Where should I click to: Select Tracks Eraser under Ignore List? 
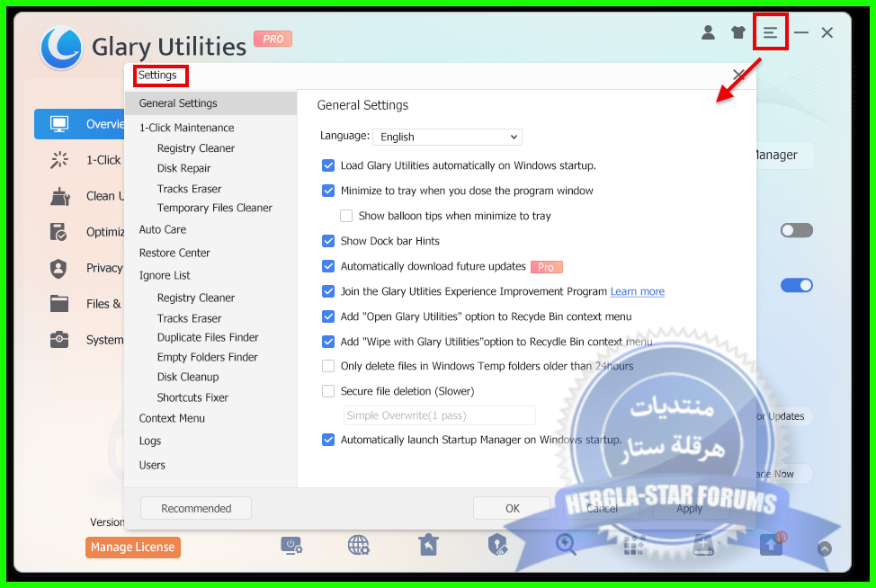(189, 318)
